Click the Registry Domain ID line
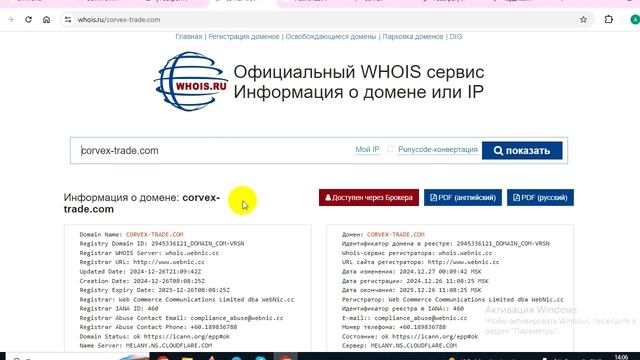This screenshot has height=360, width=640. point(162,243)
